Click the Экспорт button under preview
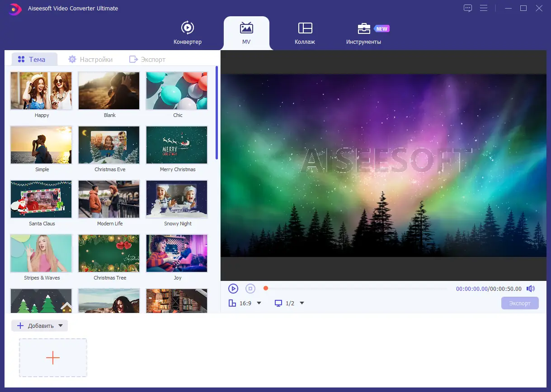551x392 pixels. tap(520, 303)
